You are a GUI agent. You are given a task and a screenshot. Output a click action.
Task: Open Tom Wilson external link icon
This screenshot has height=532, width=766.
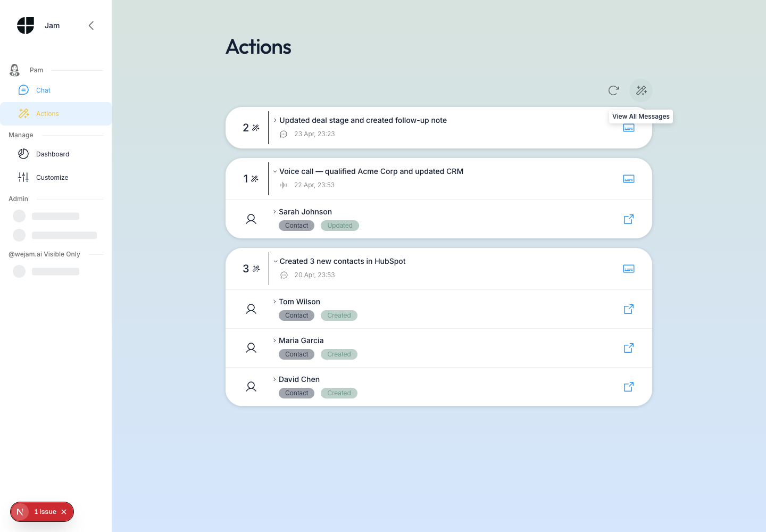(x=629, y=309)
